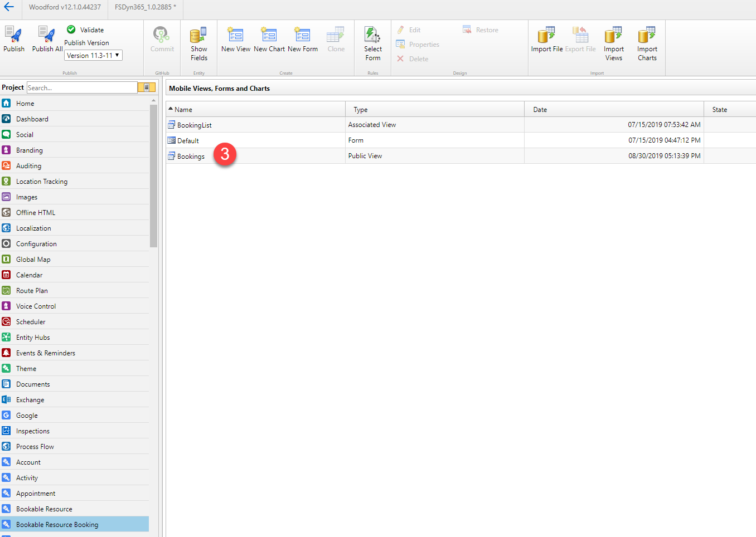Open Images section
Screen dimensions: 756x537
75,197
